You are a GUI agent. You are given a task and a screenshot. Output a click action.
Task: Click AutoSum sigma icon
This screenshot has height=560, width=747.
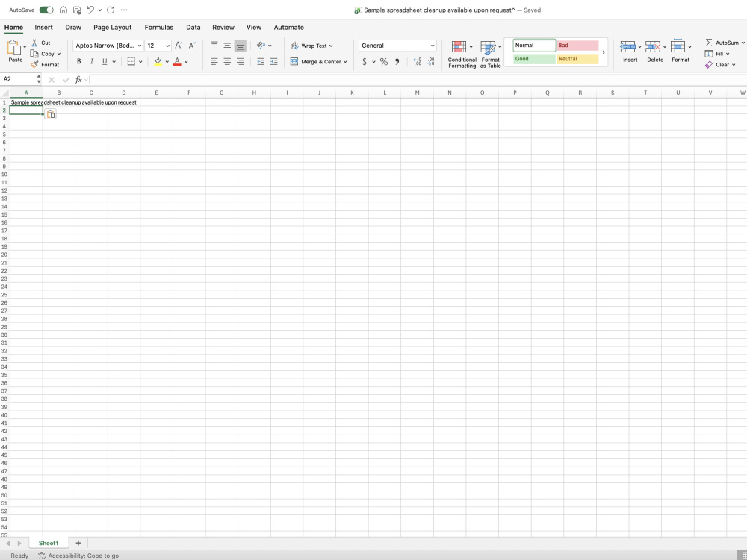709,43
